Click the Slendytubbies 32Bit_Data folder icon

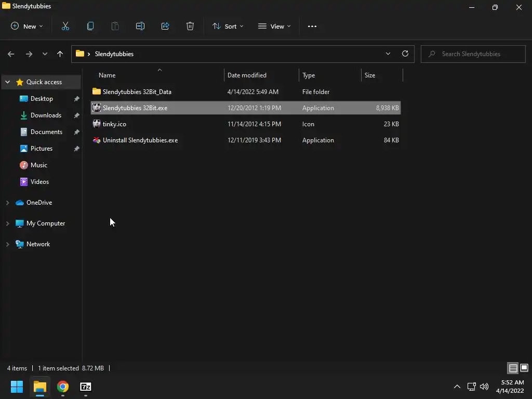click(x=97, y=91)
